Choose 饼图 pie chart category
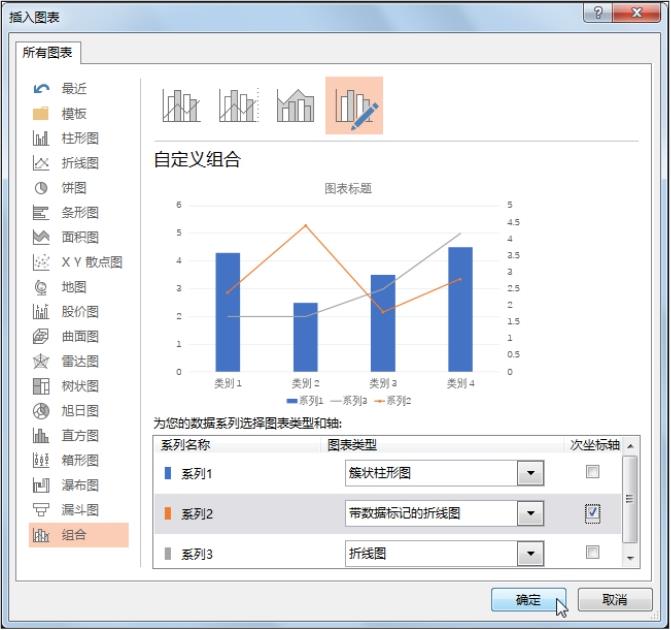Viewport: 671px width, 630px height. 74,188
